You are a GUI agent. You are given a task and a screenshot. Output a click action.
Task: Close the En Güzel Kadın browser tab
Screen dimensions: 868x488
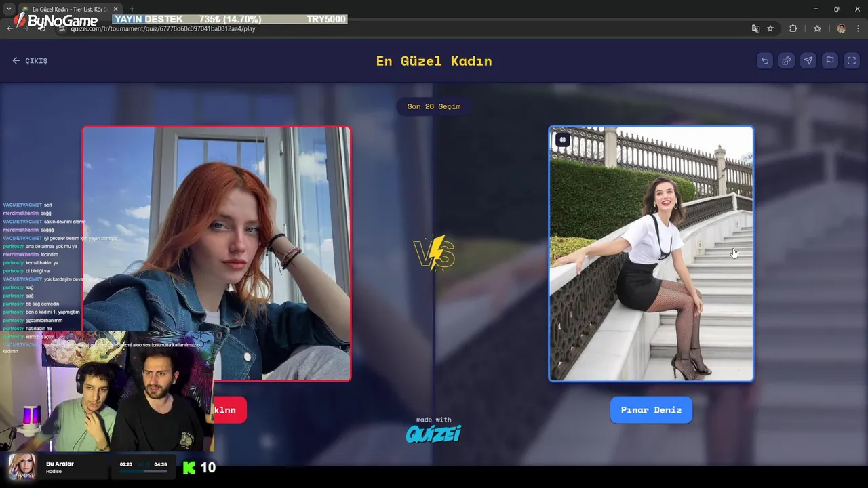115,9
